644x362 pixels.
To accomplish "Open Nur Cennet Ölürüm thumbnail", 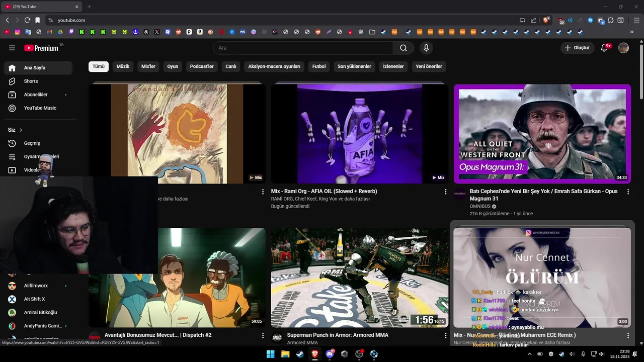I will 542,278.
